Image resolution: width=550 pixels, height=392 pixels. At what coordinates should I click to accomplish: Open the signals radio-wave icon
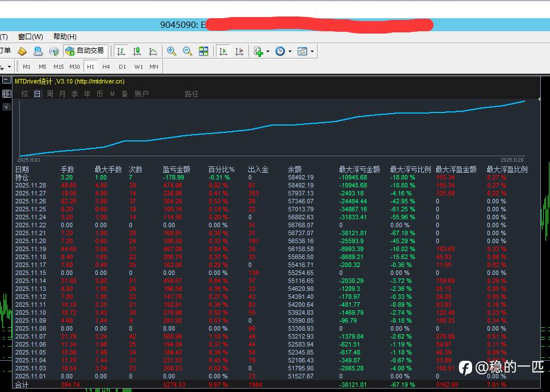click(53, 51)
